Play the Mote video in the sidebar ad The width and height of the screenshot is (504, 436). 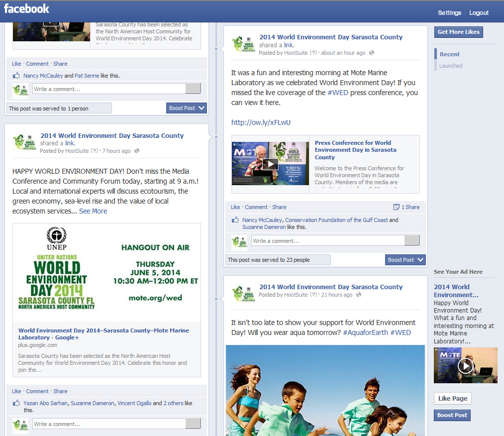coord(465,365)
